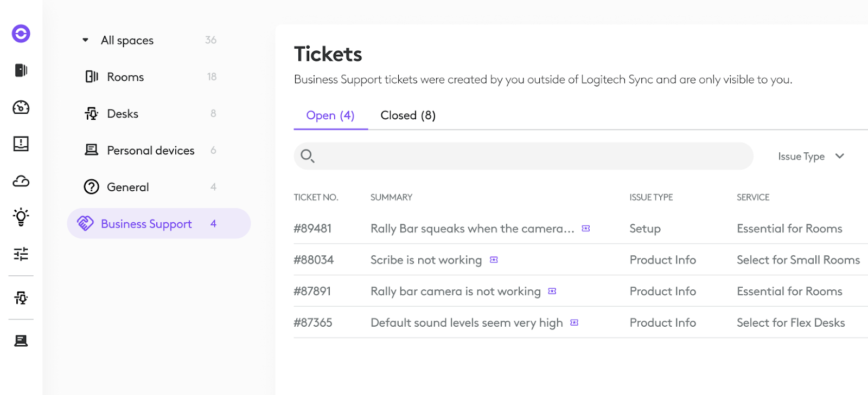Open ticket #87365 Default sound levels

(x=580, y=323)
